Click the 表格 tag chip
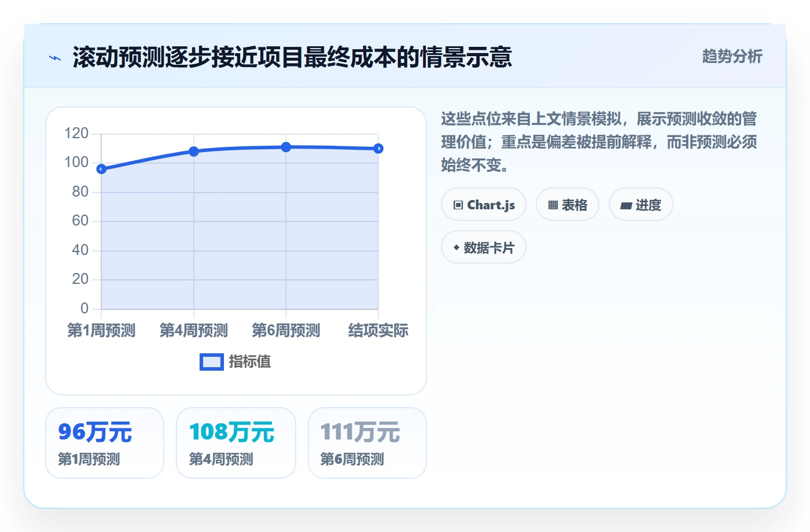The width and height of the screenshot is (810, 532). (568, 205)
